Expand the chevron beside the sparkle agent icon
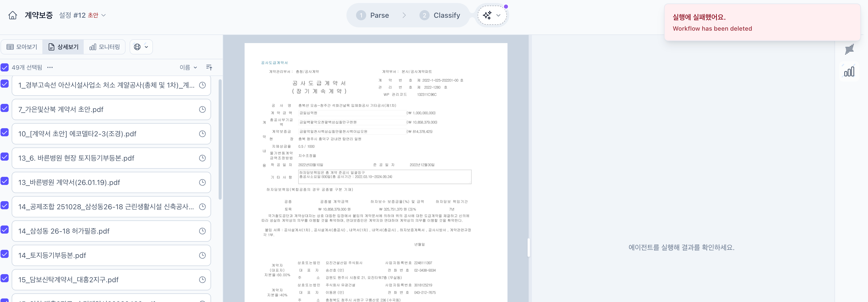The height and width of the screenshot is (302, 868). coord(498,15)
